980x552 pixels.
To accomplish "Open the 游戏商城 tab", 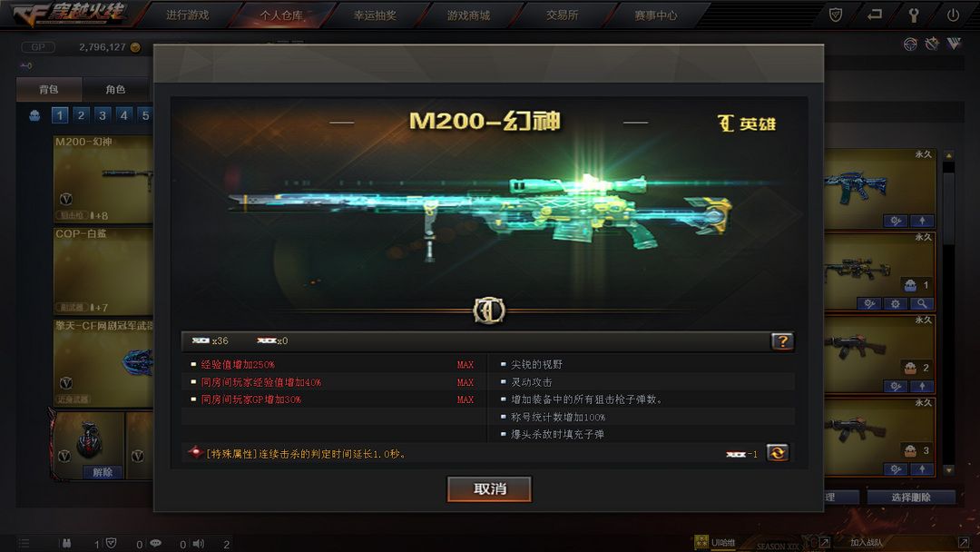I will pos(469,15).
